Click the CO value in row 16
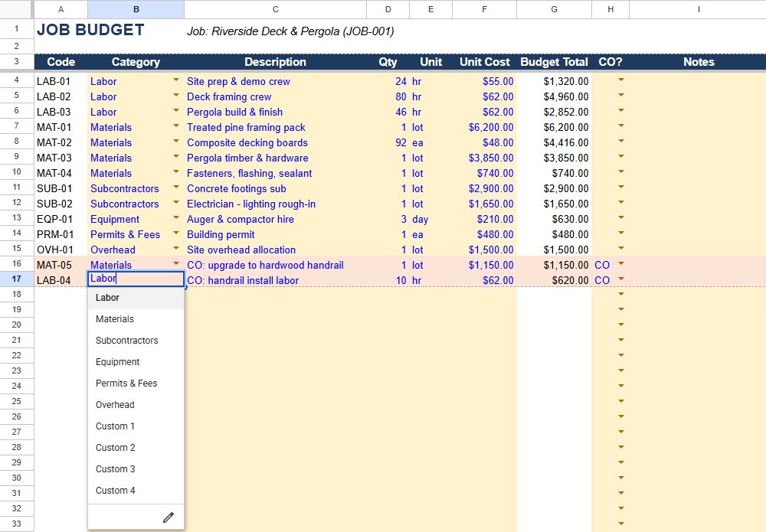 [603, 265]
